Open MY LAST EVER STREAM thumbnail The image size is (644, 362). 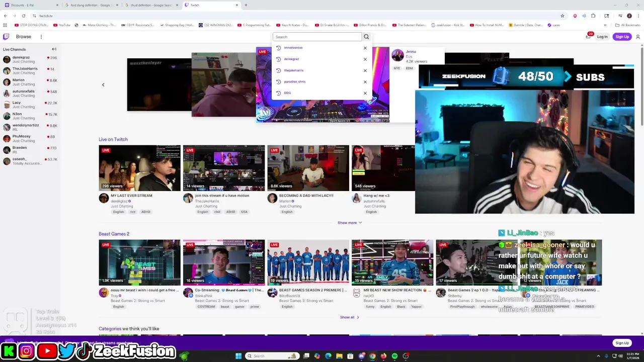(x=139, y=168)
